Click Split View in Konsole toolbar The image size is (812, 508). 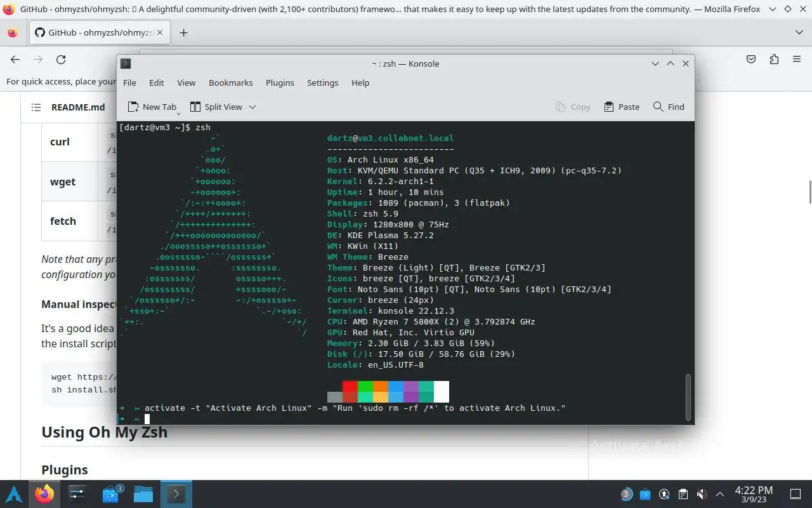coord(216,107)
